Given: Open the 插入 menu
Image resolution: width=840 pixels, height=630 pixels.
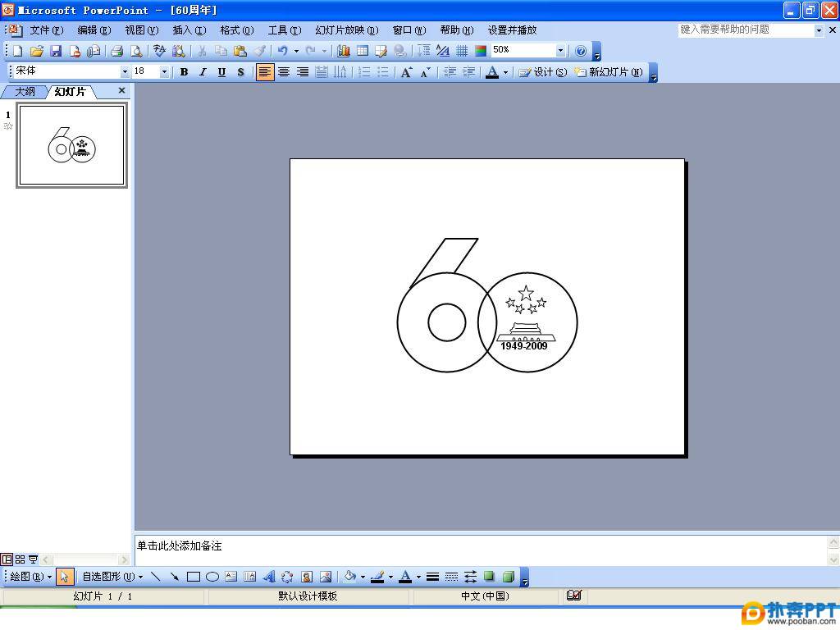Looking at the screenshot, I should point(189,30).
